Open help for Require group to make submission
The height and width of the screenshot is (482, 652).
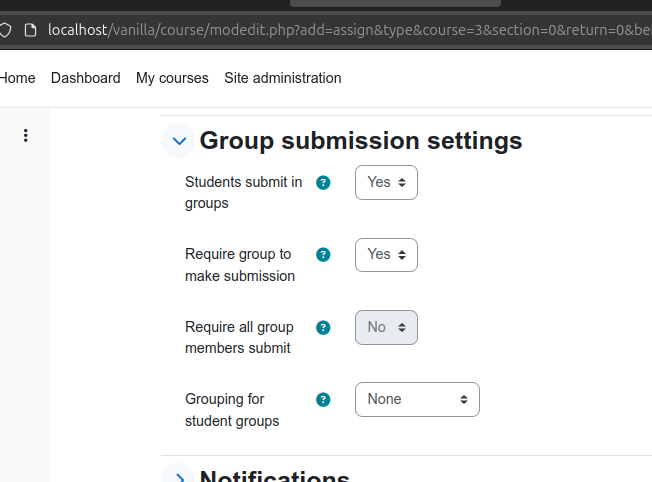tap(323, 255)
